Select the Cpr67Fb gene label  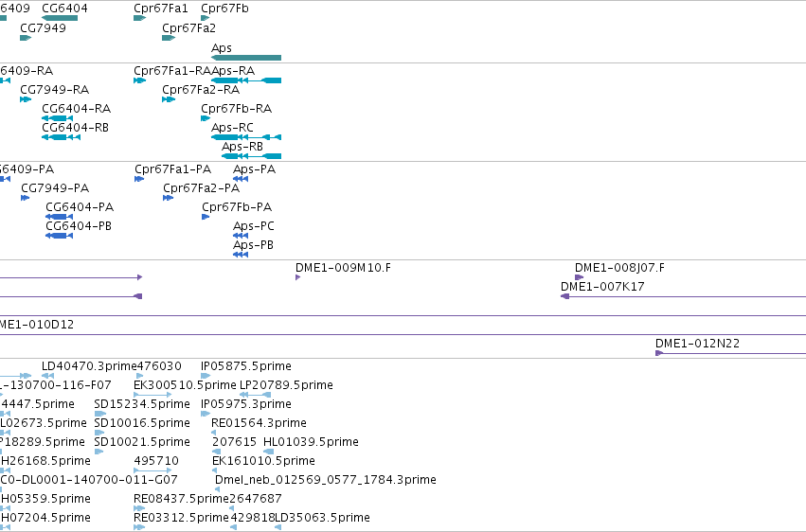224,9
